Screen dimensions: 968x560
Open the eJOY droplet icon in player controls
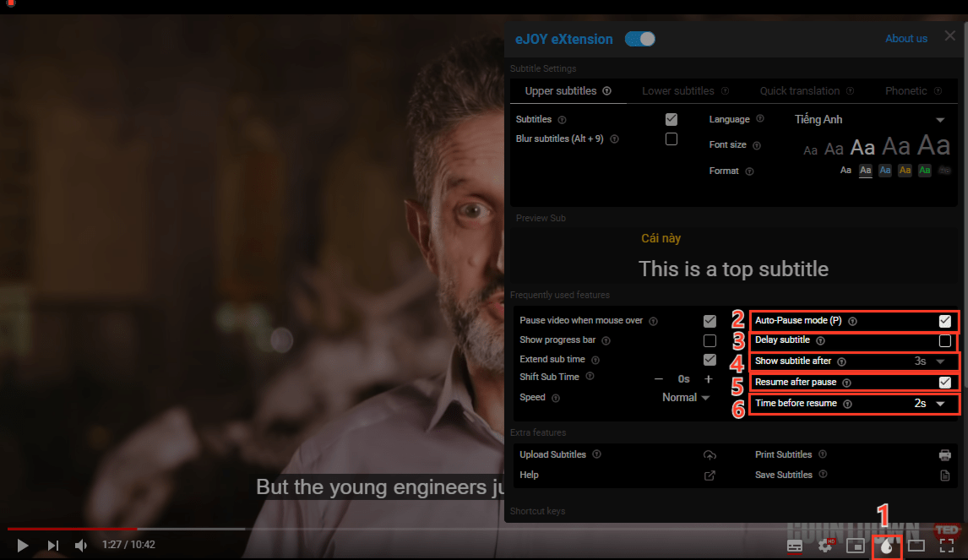pyautogui.click(x=885, y=546)
